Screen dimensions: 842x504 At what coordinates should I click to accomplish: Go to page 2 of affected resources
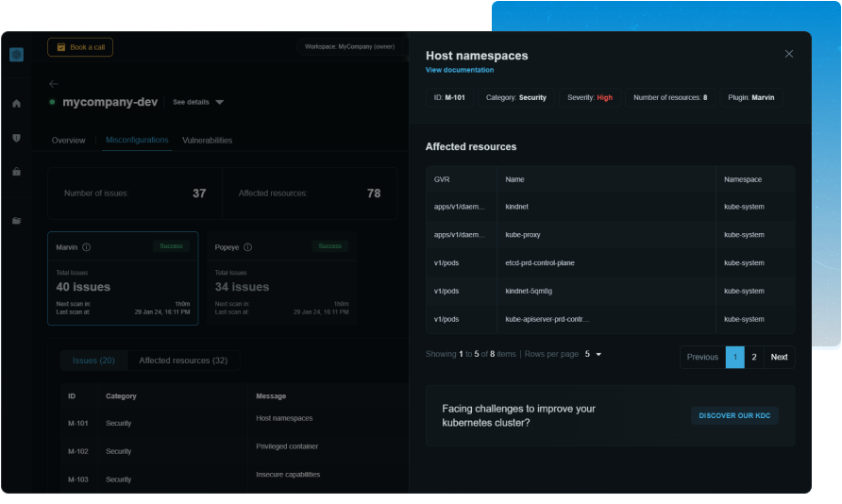pyautogui.click(x=754, y=357)
